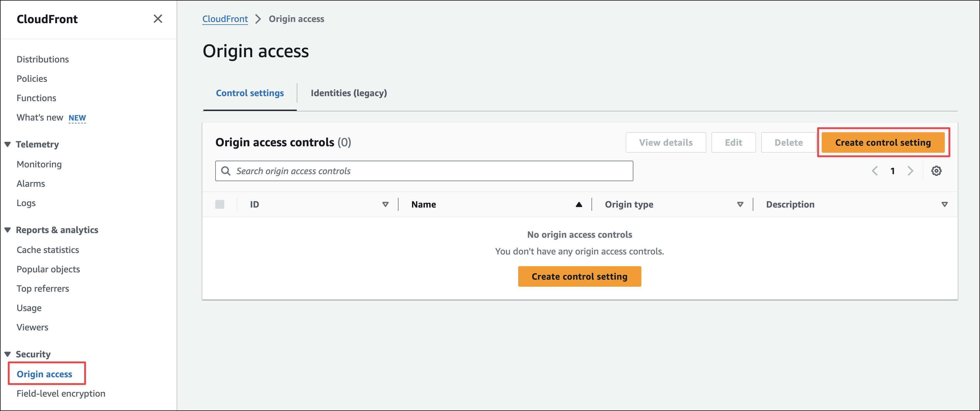Open CloudFront breadcrumb link
Screen dimensions: 980x411
pyautogui.click(x=225, y=19)
